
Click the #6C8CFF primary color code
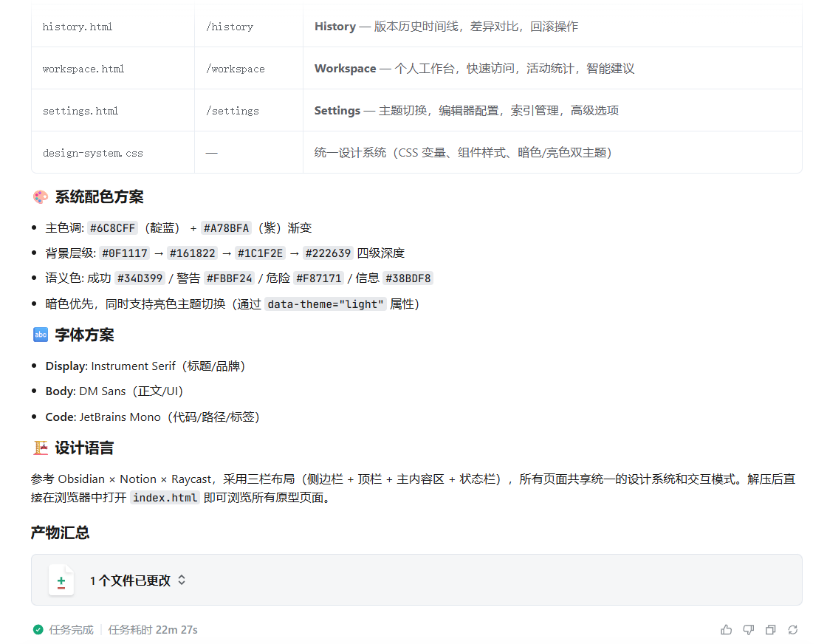[112, 228]
